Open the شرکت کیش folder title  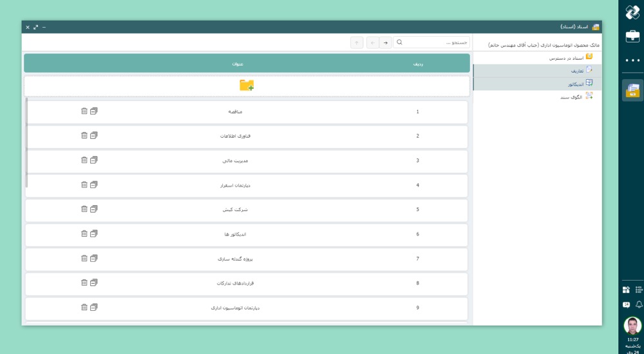coord(235,209)
